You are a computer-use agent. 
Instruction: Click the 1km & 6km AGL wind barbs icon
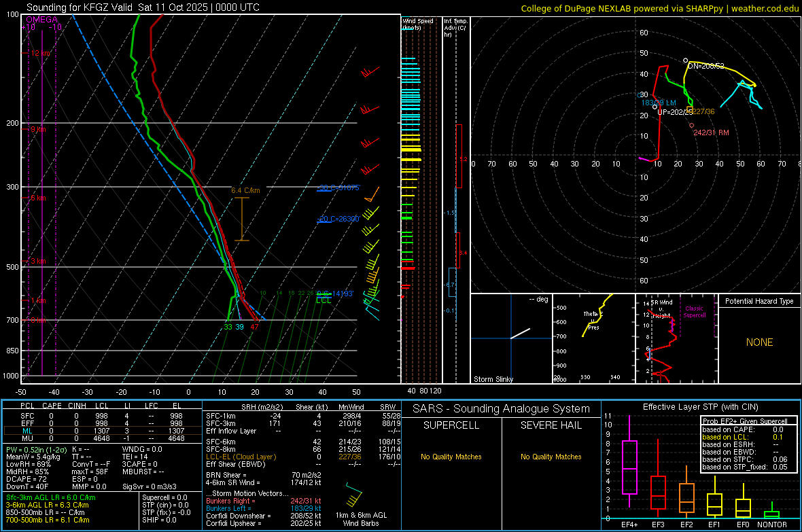click(353, 497)
